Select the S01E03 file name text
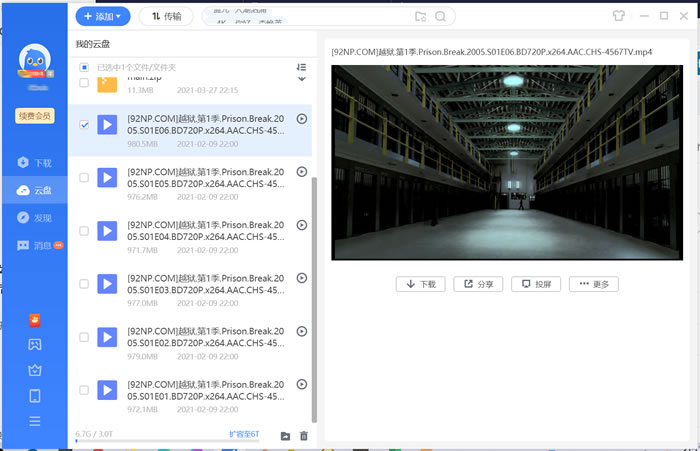The image size is (700, 451). [206, 284]
